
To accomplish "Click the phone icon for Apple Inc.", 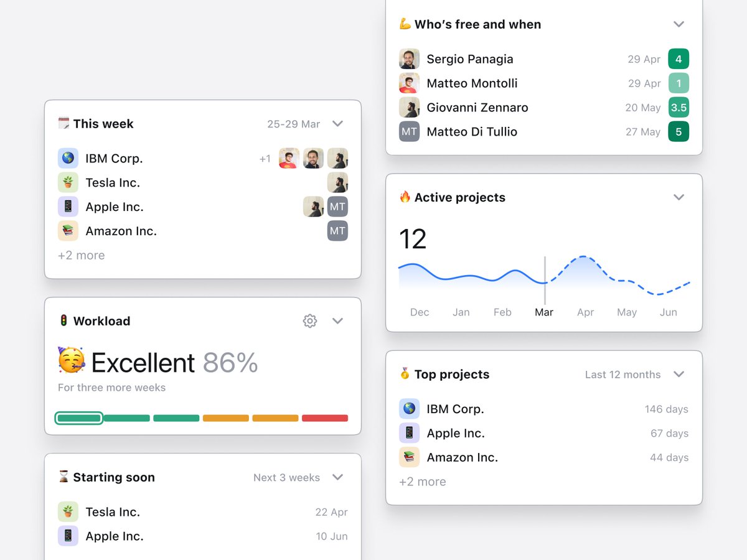I will (67, 207).
